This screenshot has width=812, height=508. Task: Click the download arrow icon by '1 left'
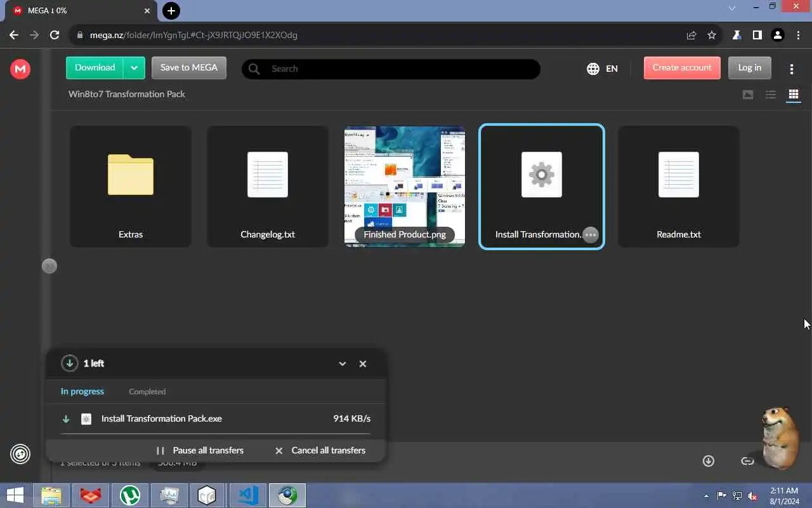69,363
